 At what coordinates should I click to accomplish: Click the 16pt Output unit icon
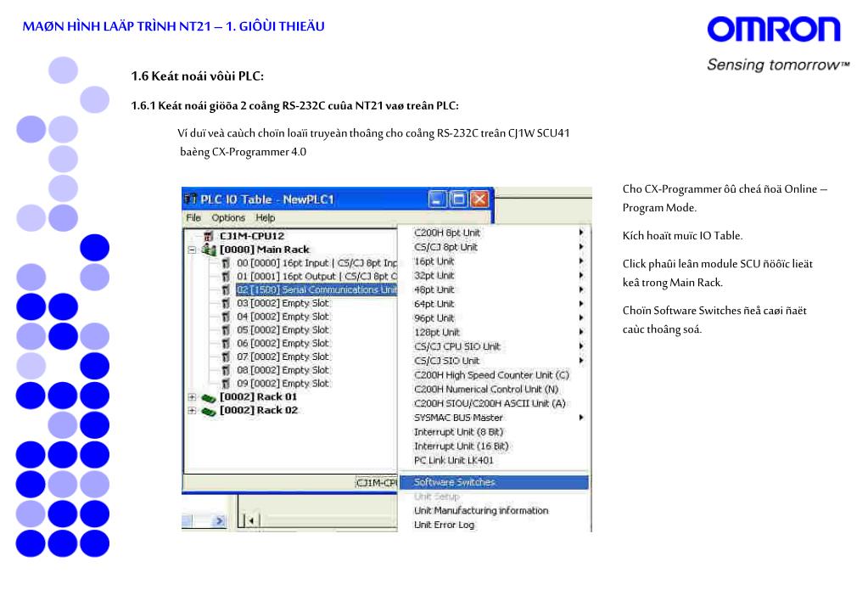pos(226,277)
